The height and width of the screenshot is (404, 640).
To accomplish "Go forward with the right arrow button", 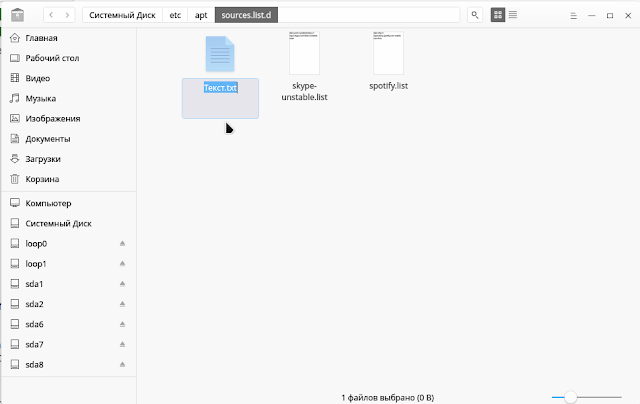I will coord(67,15).
